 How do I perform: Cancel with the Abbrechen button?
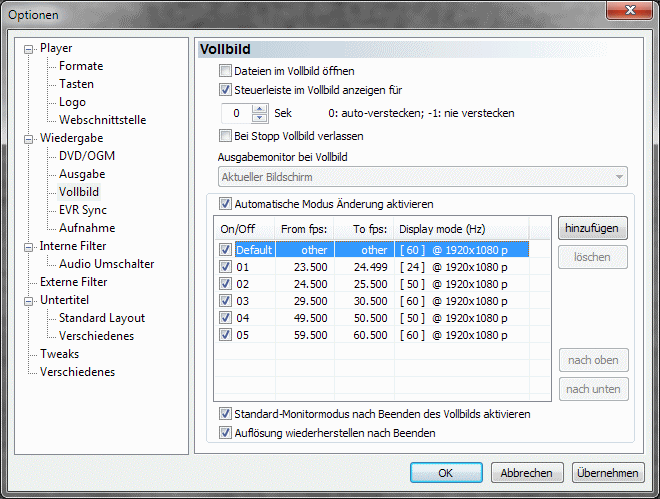click(527, 473)
